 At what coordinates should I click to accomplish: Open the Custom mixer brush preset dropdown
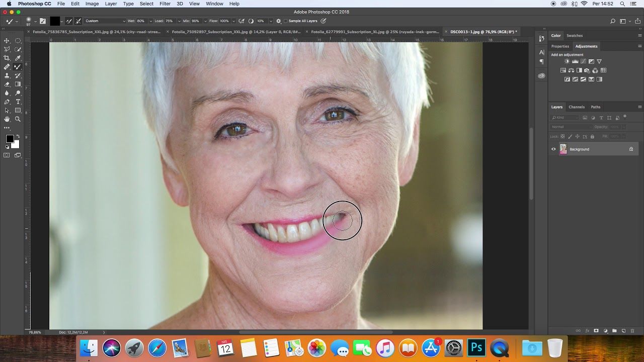pyautogui.click(x=105, y=21)
